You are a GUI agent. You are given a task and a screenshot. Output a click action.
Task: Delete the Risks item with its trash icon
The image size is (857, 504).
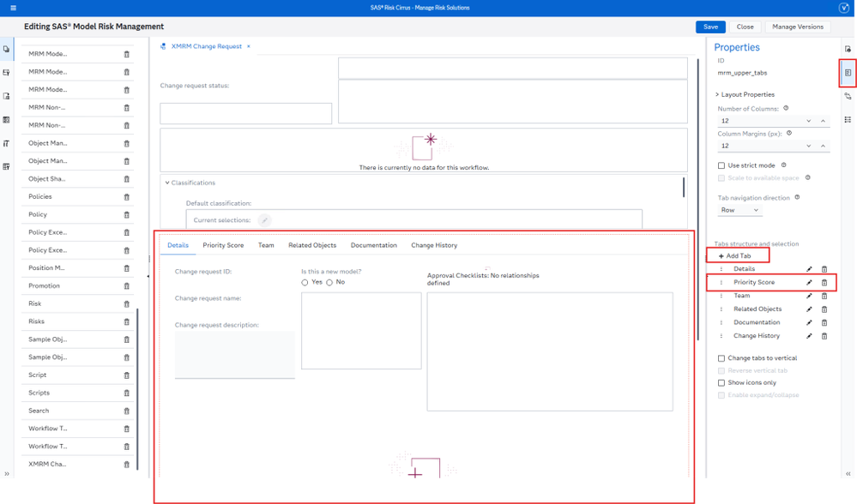point(126,321)
